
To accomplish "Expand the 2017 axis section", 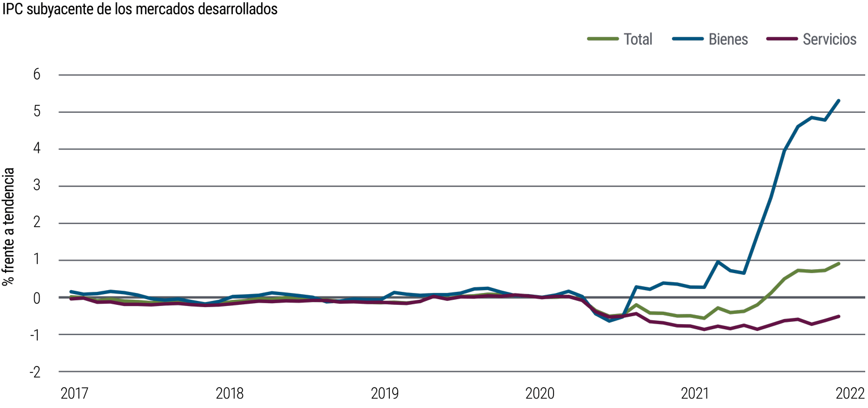I will (75, 391).
